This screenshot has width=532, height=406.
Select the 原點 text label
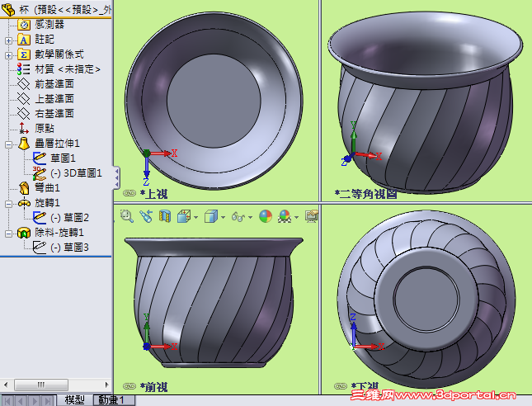click(45, 128)
